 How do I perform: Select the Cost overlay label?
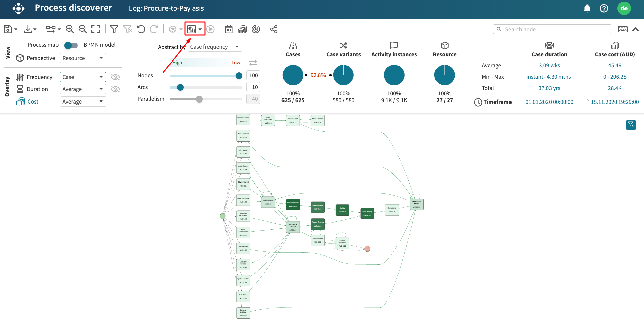(x=33, y=102)
